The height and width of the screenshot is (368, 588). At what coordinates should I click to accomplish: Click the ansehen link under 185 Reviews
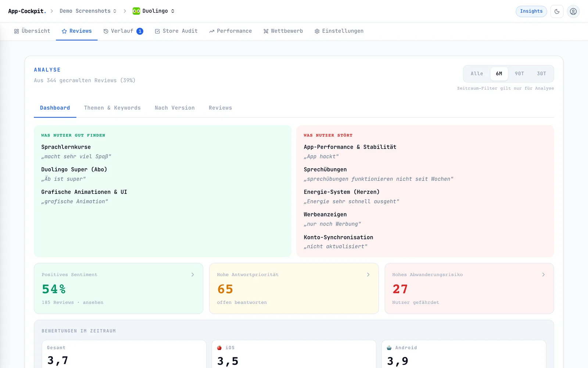tap(93, 302)
